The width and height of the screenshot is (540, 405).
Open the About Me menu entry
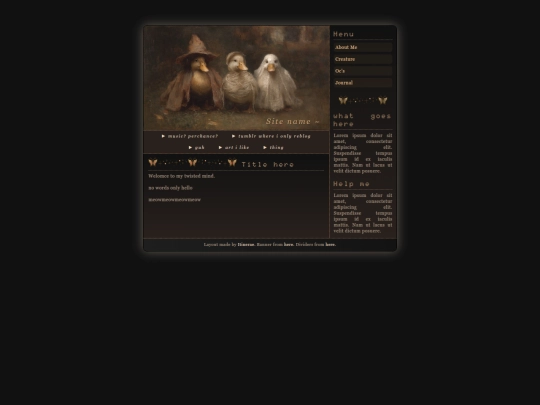pyautogui.click(x=363, y=47)
